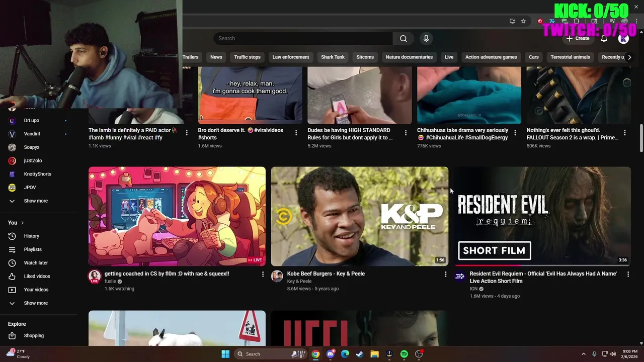This screenshot has height=362, width=644.
Task: Open Liked videos in the sidebar
Action: (x=37, y=276)
